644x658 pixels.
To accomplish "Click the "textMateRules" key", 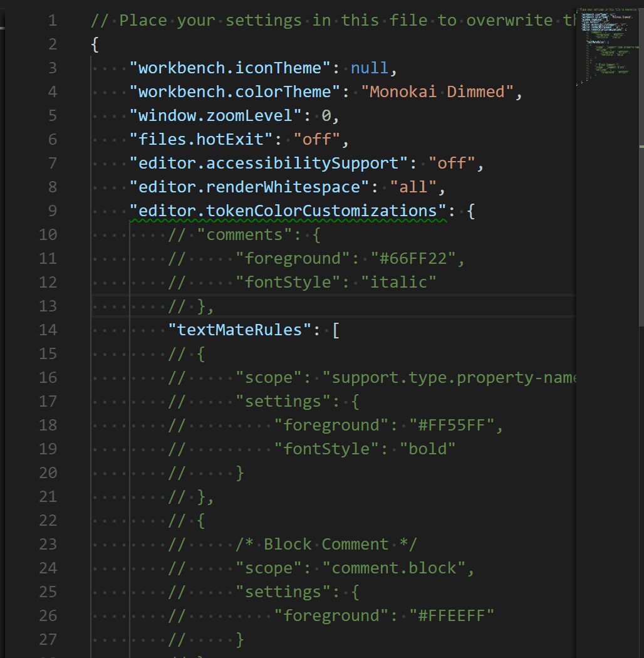I will pos(239,330).
